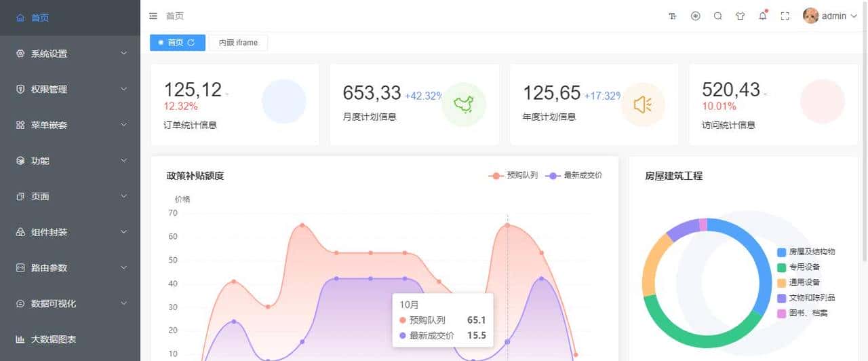This screenshot has width=868, height=361.
Task: Click the 政策补贴额度 chart title
Action: tap(195, 176)
